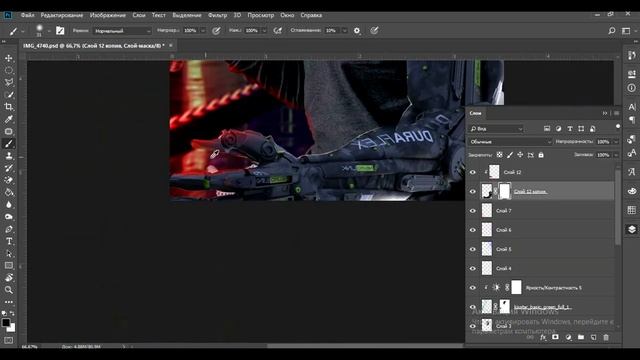The height and width of the screenshot is (360, 640).
Task: Add a layer mask from Layers footer
Action: [x=555, y=337]
